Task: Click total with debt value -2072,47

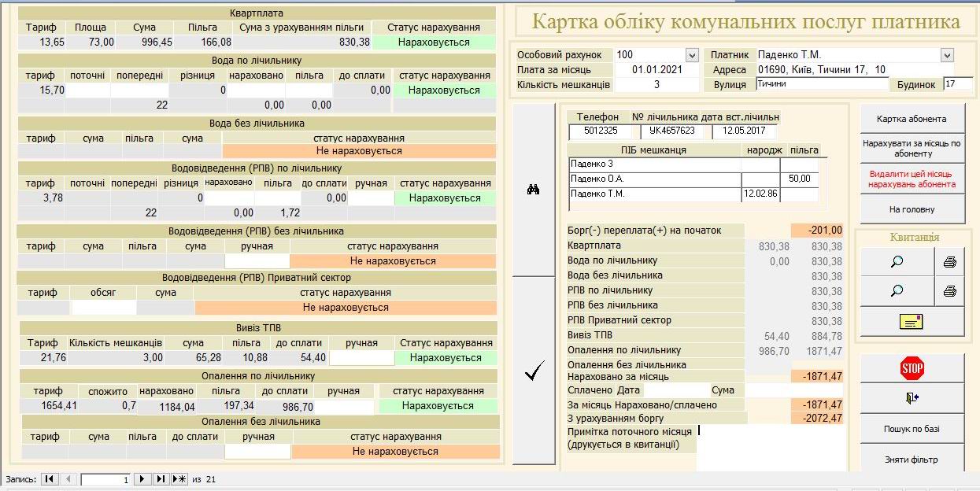Action: tap(818, 418)
